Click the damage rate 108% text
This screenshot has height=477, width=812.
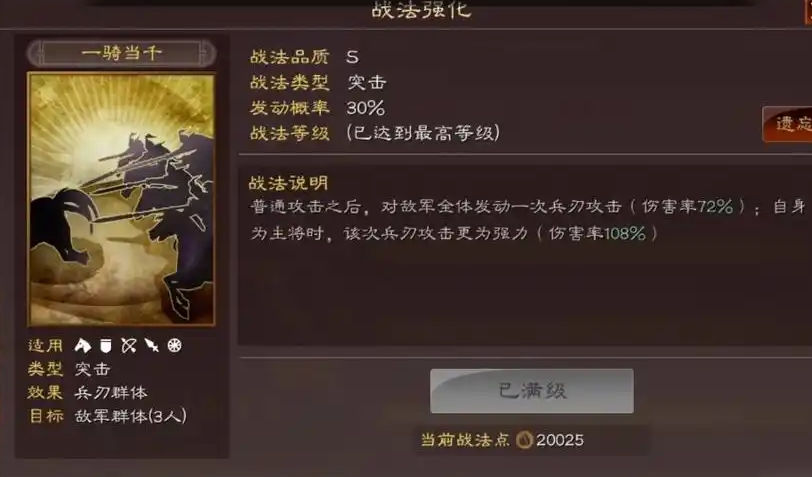click(625, 233)
